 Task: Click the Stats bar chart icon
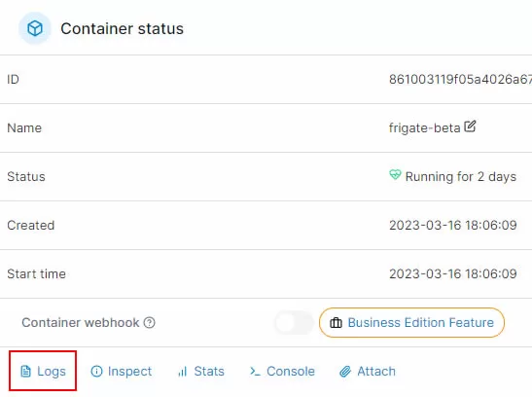[x=183, y=372]
